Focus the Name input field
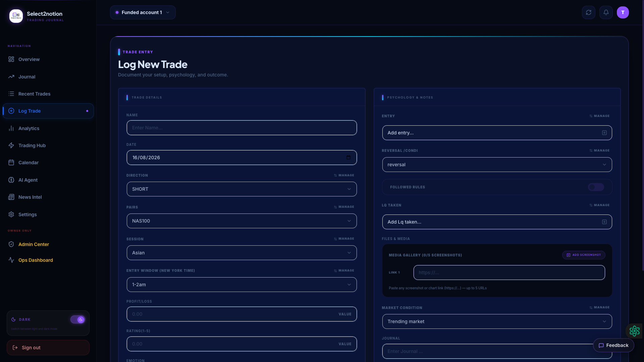 [x=241, y=128]
